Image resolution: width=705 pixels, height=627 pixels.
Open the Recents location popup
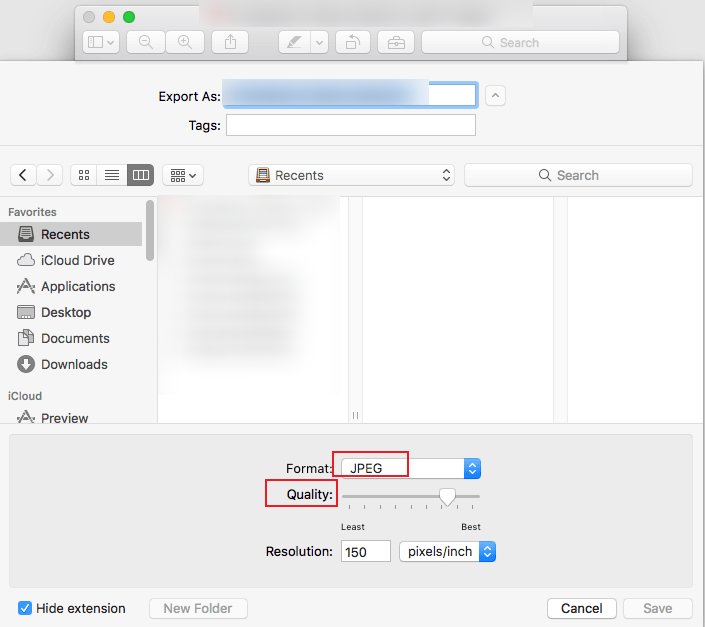(x=351, y=175)
